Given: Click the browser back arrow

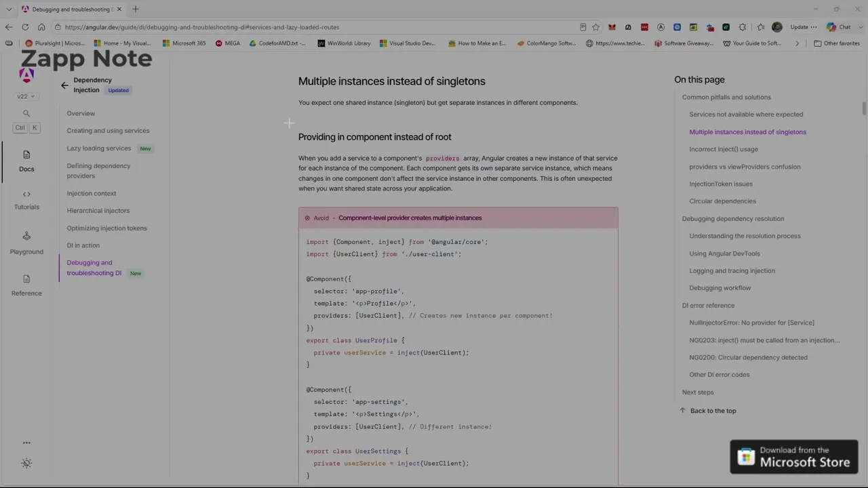Looking at the screenshot, I should click(x=9, y=27).
